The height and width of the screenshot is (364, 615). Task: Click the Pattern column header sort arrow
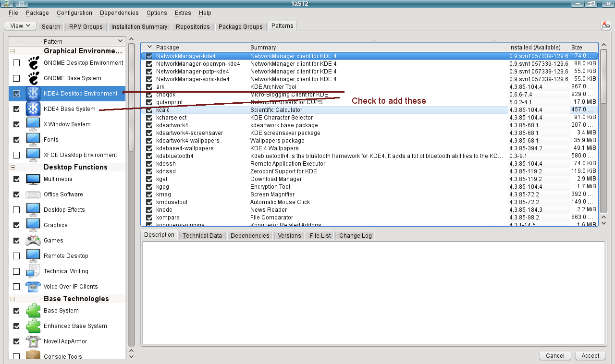pyautogui.click(x=120, y=41)
